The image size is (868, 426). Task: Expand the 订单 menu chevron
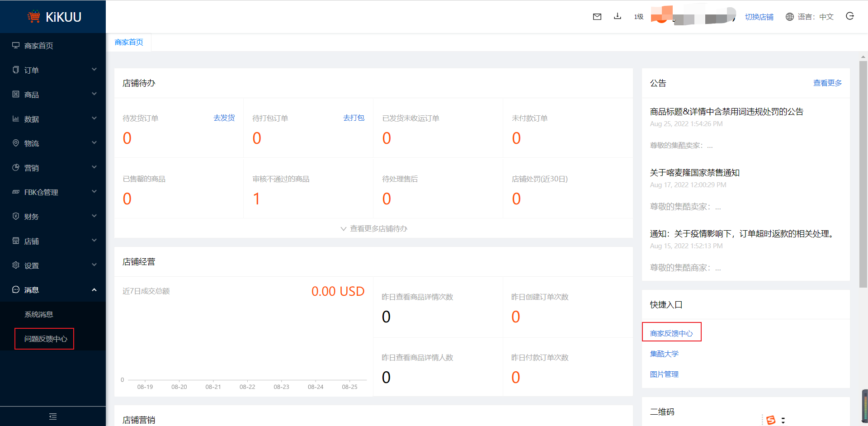click(94, 69)
